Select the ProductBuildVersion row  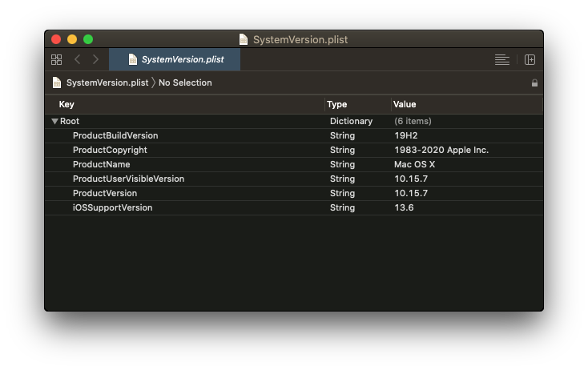point(115,135)
